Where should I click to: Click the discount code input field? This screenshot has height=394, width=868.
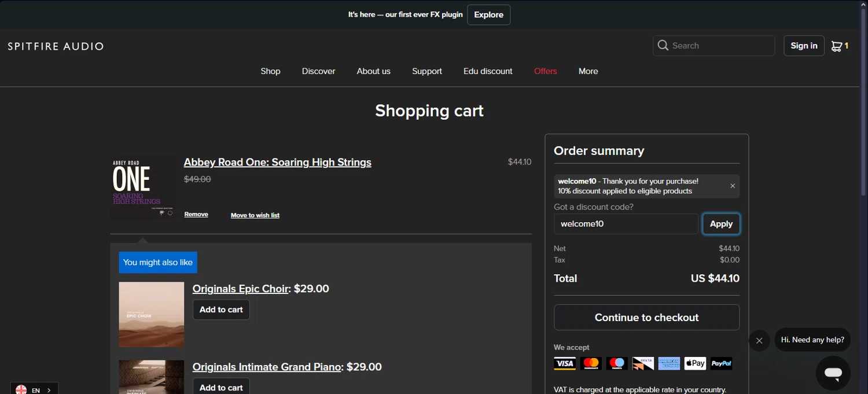(x=626, y=224)
